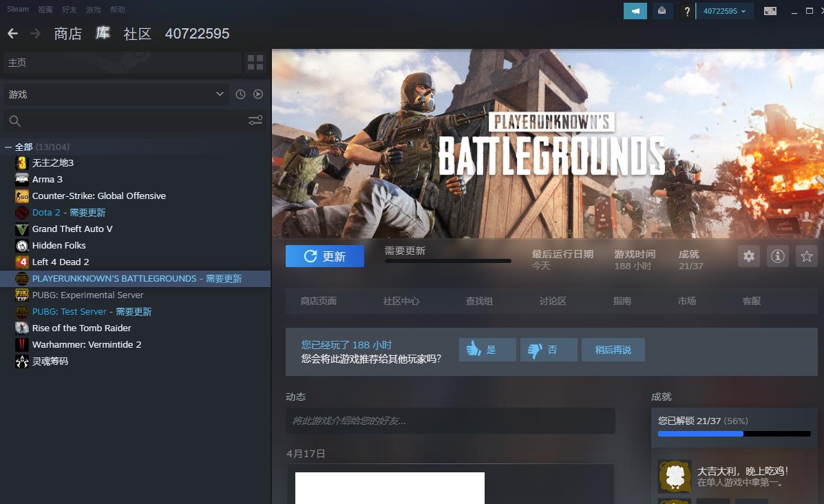824x504 pixels.
Task: Open the 帮助 menu
Action: (x=118, y=10)
